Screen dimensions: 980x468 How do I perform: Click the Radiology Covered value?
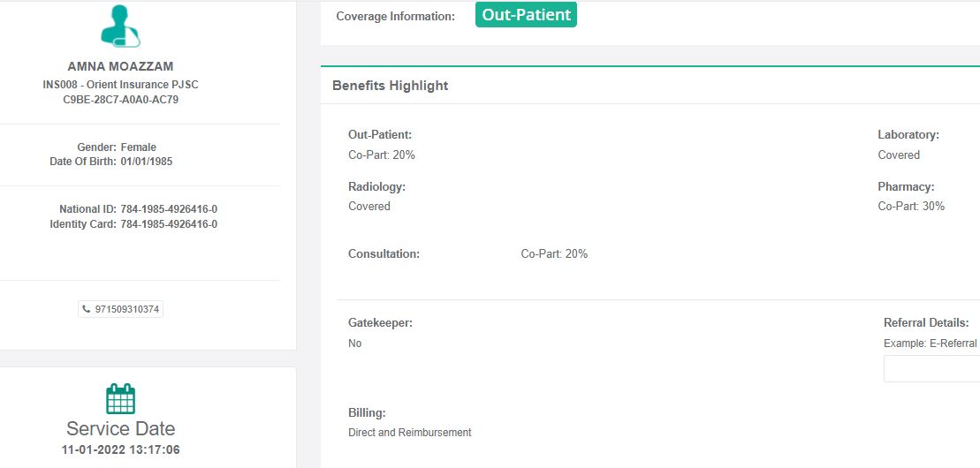(369, 206)
